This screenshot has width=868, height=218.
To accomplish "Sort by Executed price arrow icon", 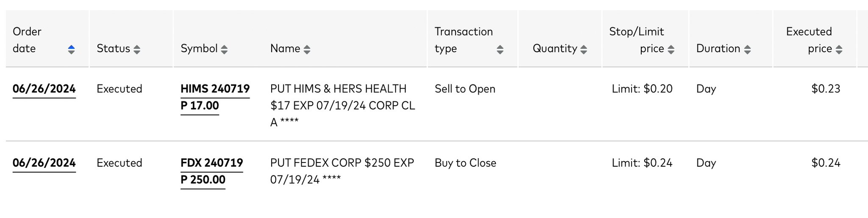I will pyautogui.click(x=839, y=50).
